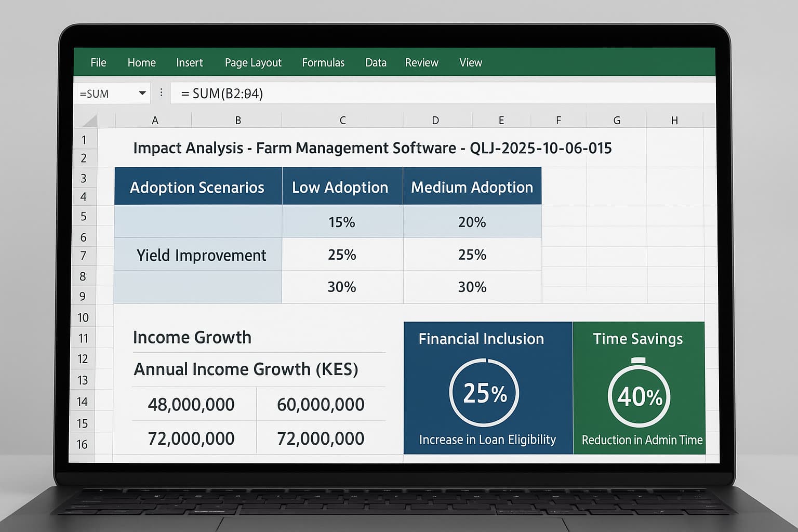This screenshot has width=798, height=532.
Task: Open the File menu
Action: click(x=98, y=63)
